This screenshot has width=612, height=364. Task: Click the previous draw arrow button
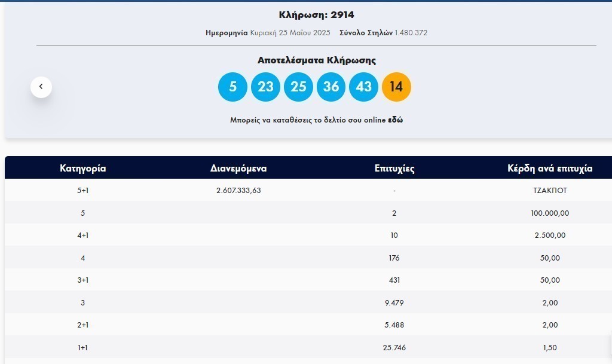click(41, 87)
